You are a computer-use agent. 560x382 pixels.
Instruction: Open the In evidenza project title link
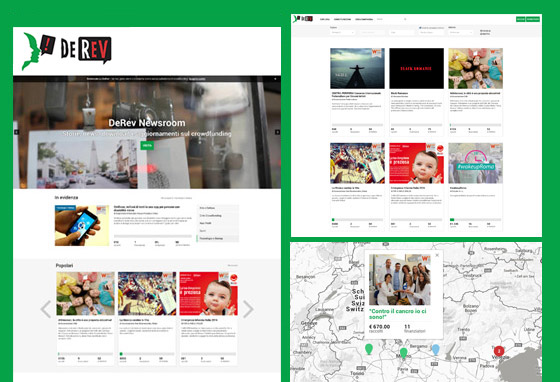147,208
